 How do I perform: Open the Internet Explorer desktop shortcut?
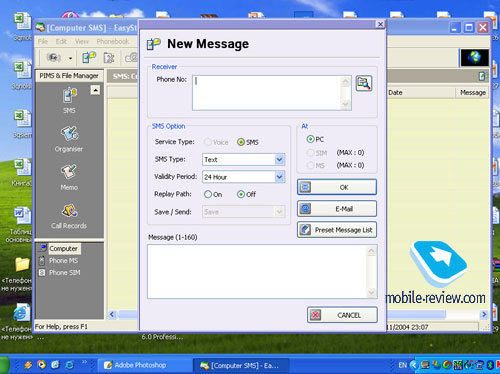click(x=21, y=313)
